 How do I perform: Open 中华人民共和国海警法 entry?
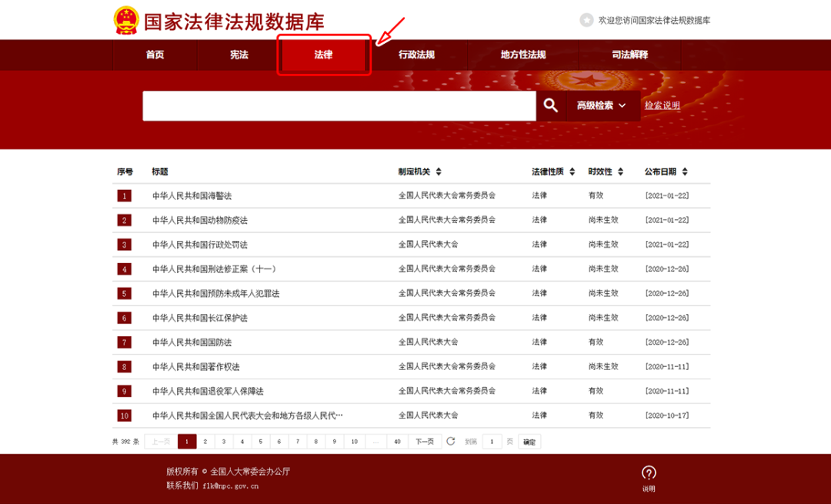click(192, 196)
